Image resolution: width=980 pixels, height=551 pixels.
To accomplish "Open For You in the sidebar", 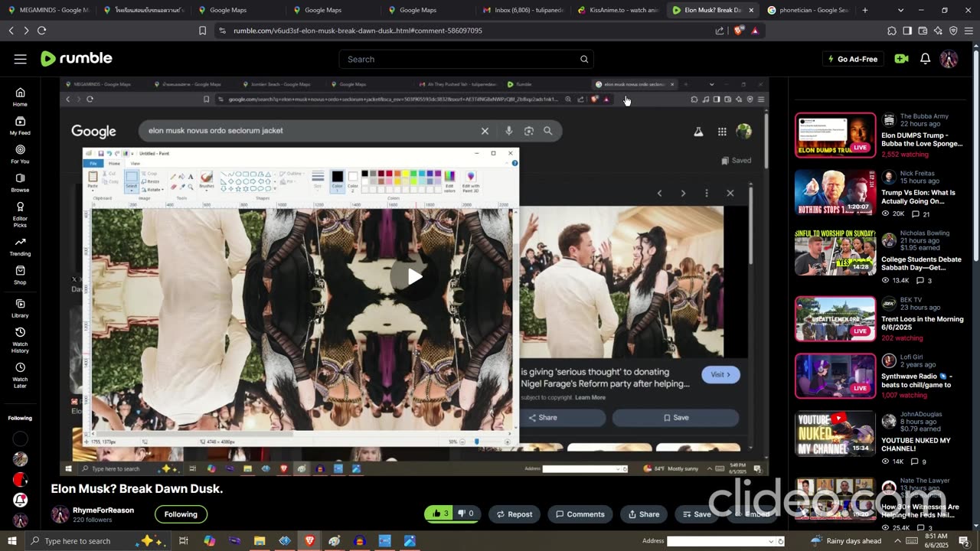I will (20, 155).
